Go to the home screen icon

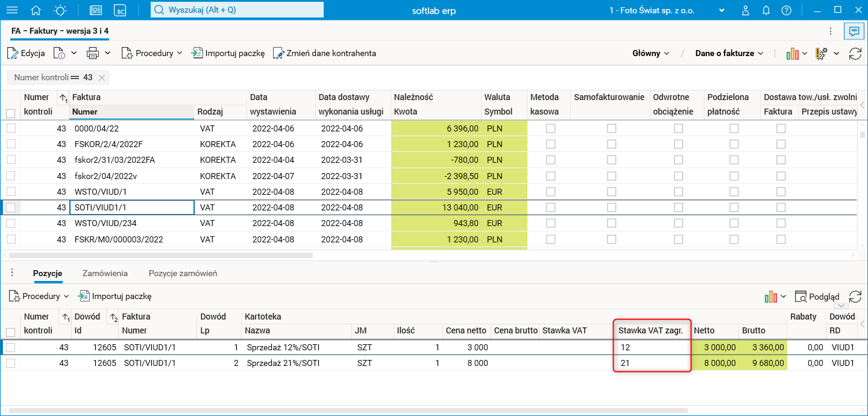[36, 10]
